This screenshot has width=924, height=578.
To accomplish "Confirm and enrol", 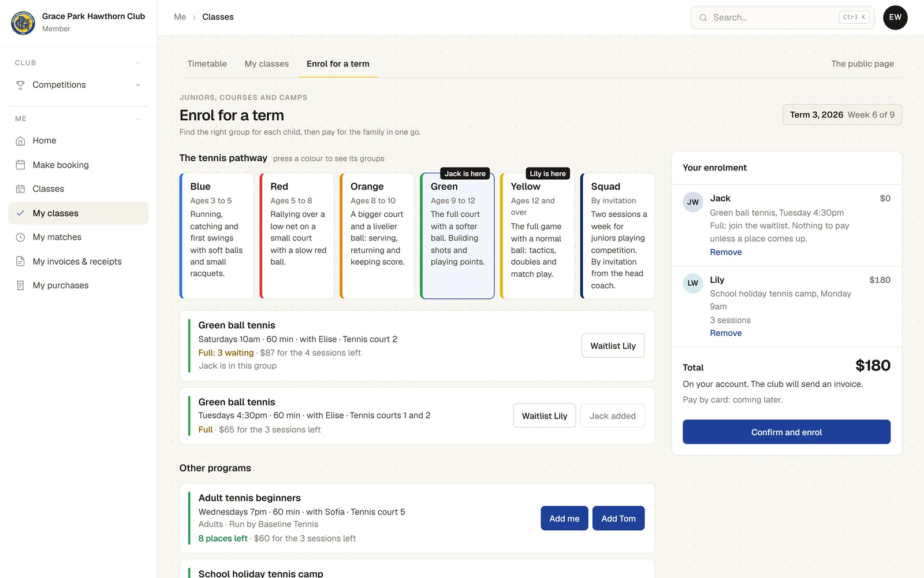I will [x=786, y=432].
